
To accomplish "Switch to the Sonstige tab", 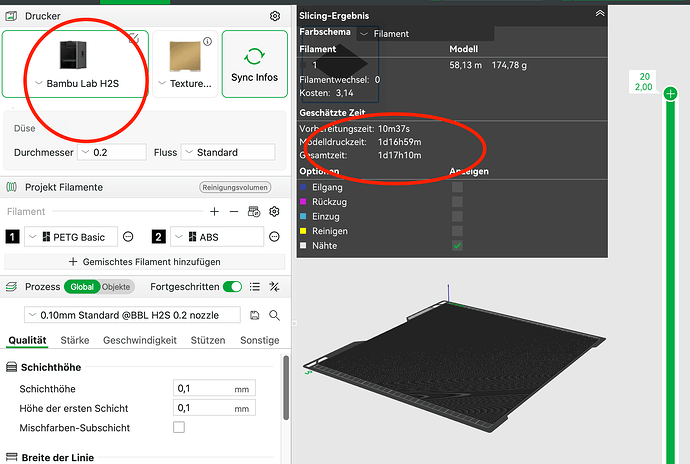I will (260, 340).
